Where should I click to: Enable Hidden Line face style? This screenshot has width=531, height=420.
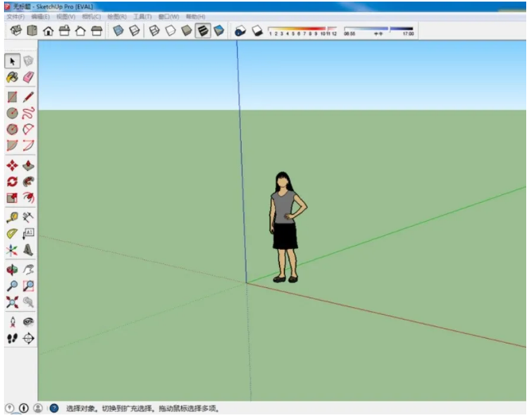point(170,31)
